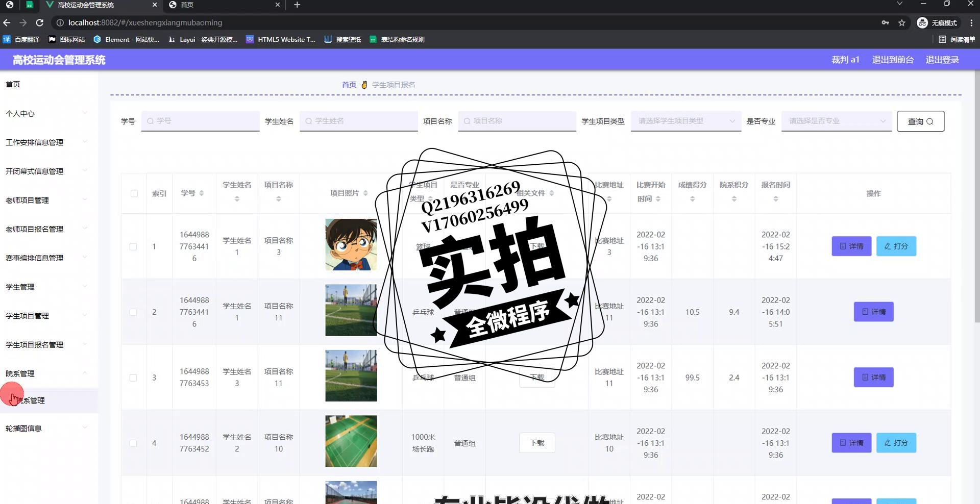Sort table by 比赛开始时间 arrows
Image resolution: width=980 pixels, height=504 pixels.
click(658, 199)
